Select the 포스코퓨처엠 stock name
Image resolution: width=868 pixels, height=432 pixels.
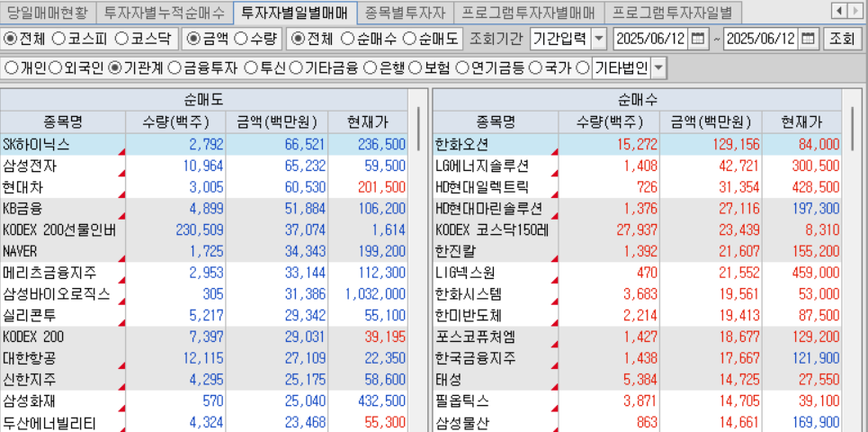(476, 337)
